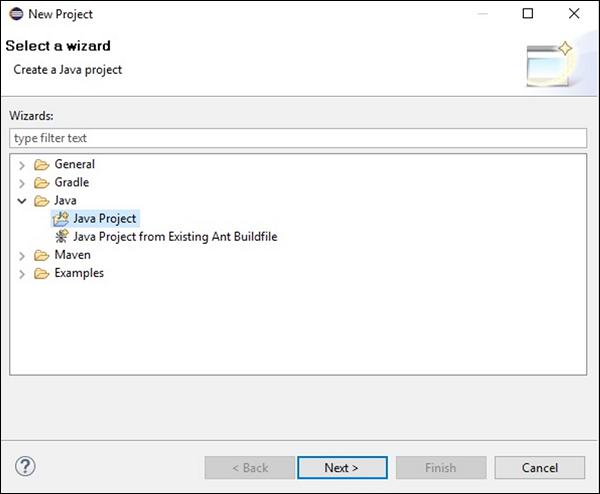Click the General folder icon
The image size is (600, 494).
click(41, 165)
